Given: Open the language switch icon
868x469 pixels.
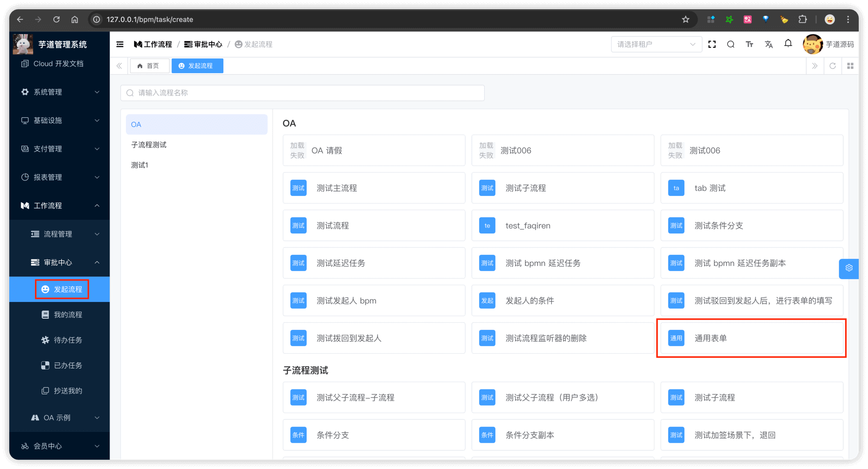Looking at the screenshot, I should pyautogui.click(x=769, y=44).
